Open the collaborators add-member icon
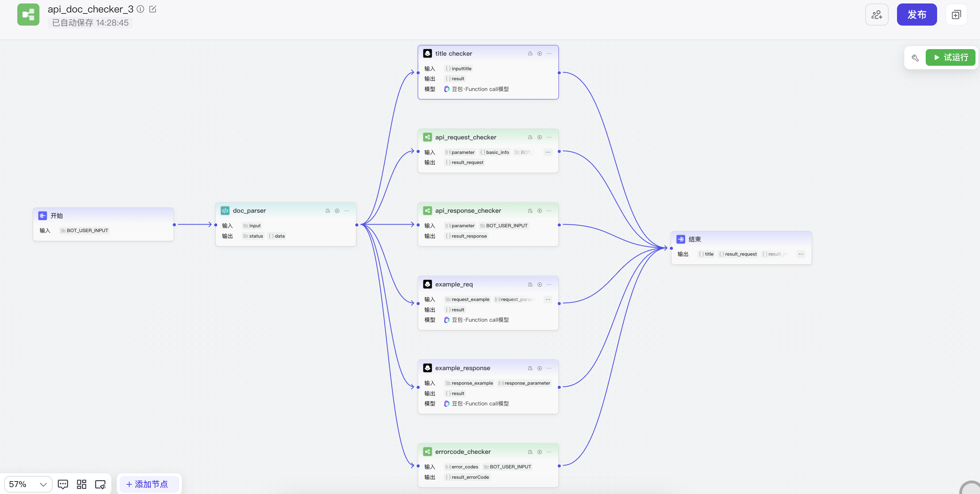This screenshot has height=494, width=980. click(x=877, y=15)
